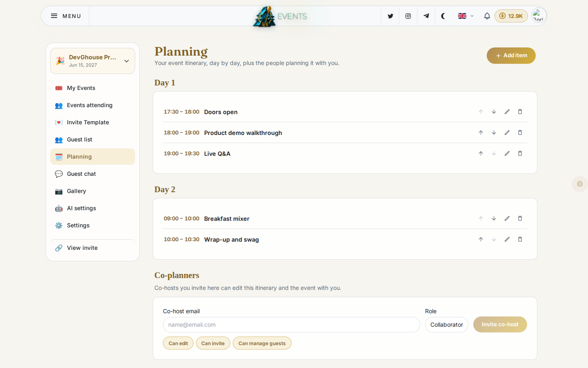Delete Product demo walkthrough item
588x368 pixels.
coord(520,132)
